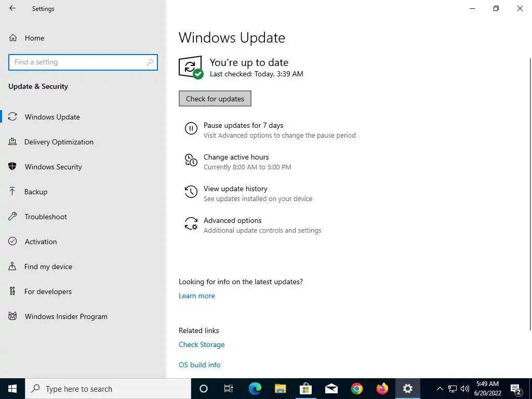Click the taskbar search box
Image resolution: width=532 pixels, height=399 pixels.
[108, 389]
